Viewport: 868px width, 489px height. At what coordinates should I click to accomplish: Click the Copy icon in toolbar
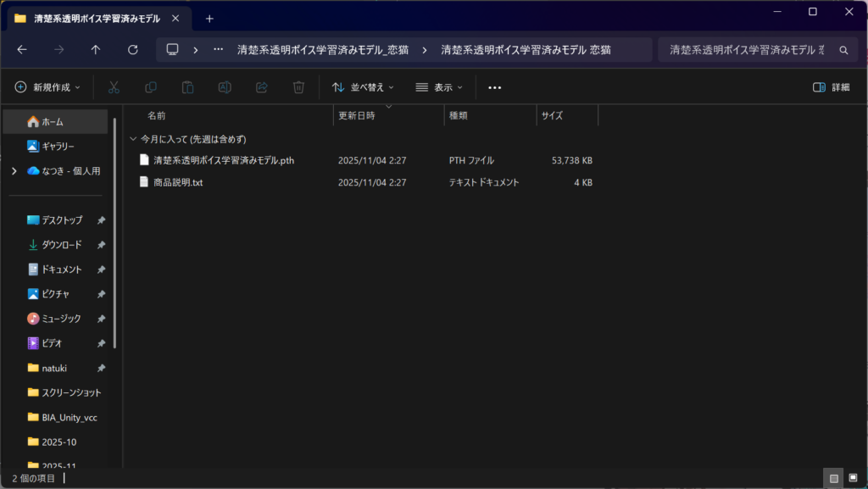pyautogui.click(x=151, y=87)
